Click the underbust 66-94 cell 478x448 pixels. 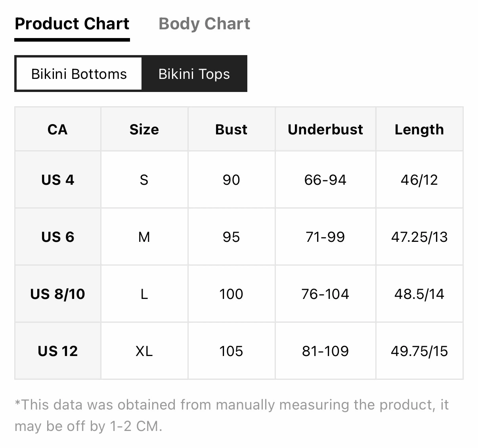tap(325, 180)
